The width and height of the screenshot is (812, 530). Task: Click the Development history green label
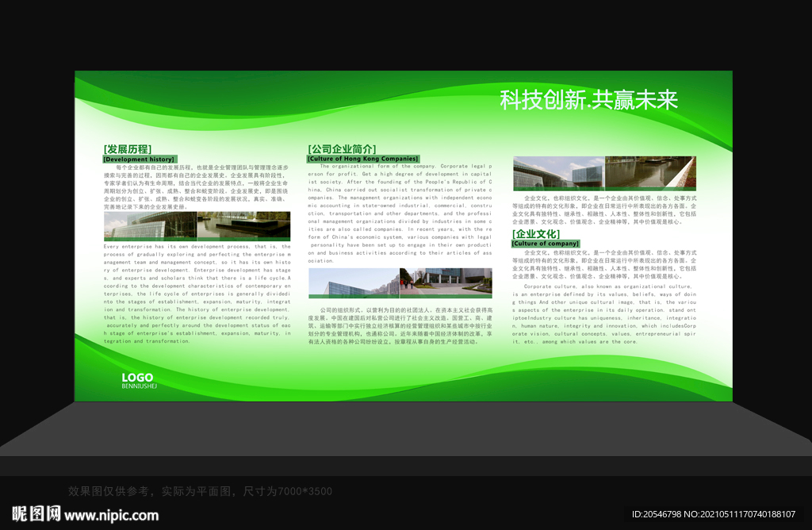[140, 159]
